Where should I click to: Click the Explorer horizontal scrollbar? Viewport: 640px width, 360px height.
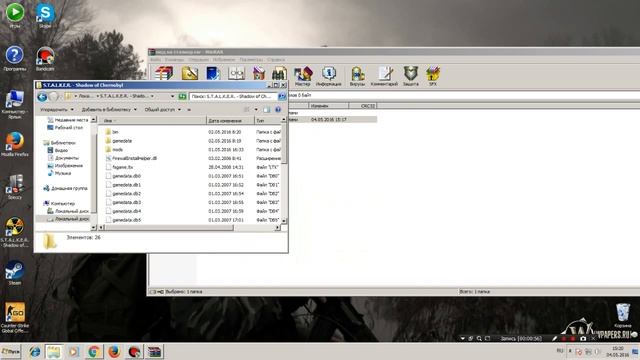pos(169,227)
